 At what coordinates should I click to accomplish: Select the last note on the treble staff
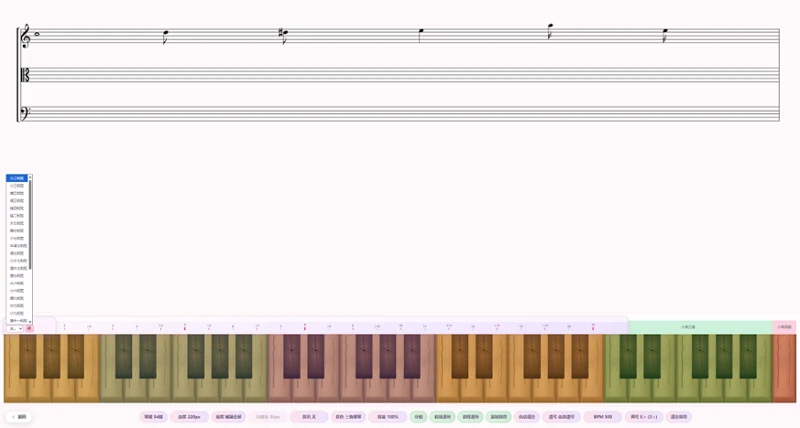pyautogui.click(x=665, y=35)
